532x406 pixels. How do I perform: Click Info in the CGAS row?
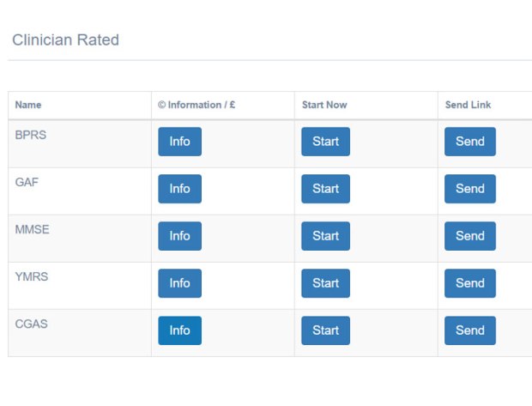179,330
